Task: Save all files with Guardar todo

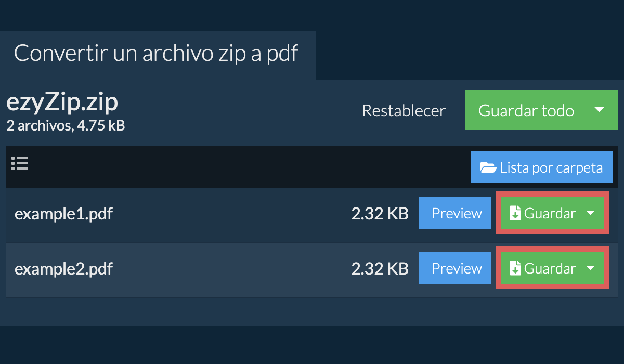Action: pos(527,110)
